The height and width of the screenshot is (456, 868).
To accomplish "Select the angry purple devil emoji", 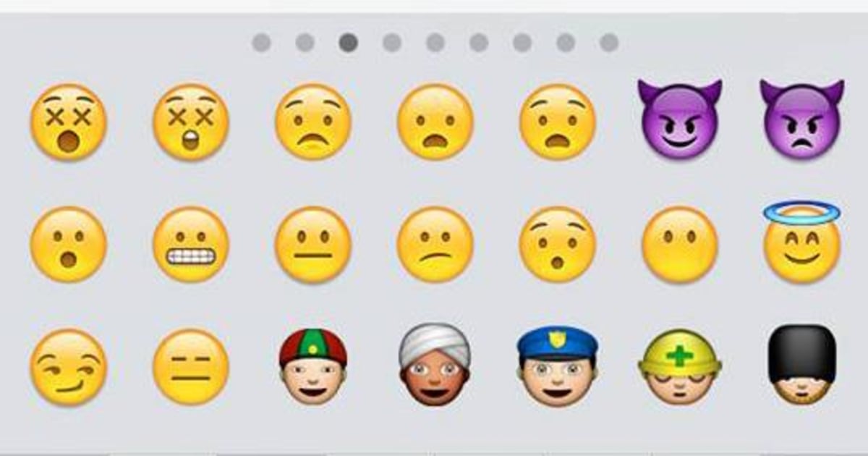I will click(802, 120).
